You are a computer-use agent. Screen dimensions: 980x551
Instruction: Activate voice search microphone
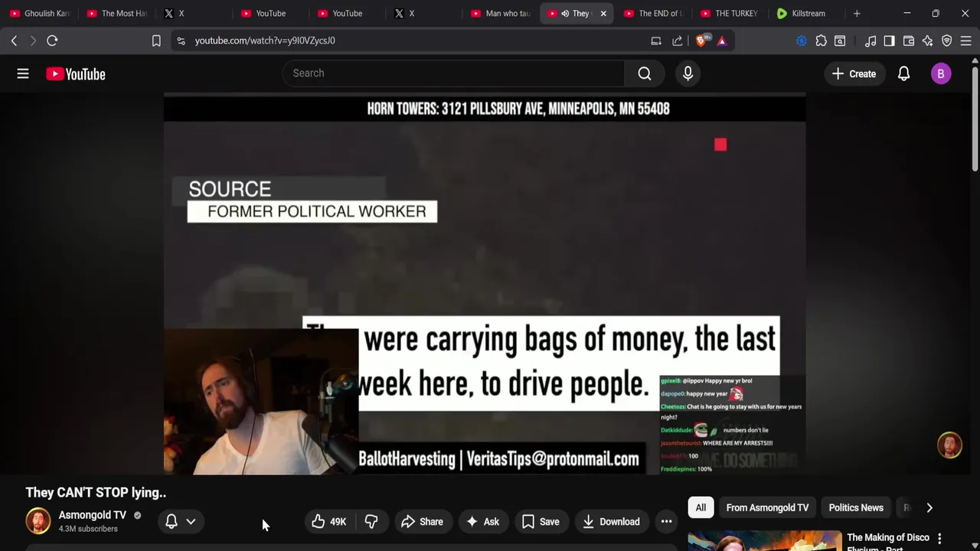tap(688, 73)
